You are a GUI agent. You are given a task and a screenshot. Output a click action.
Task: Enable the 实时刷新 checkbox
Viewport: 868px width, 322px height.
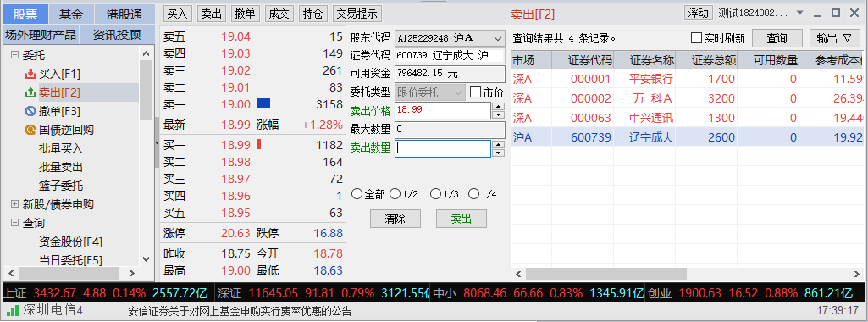[x=696, y=38]
